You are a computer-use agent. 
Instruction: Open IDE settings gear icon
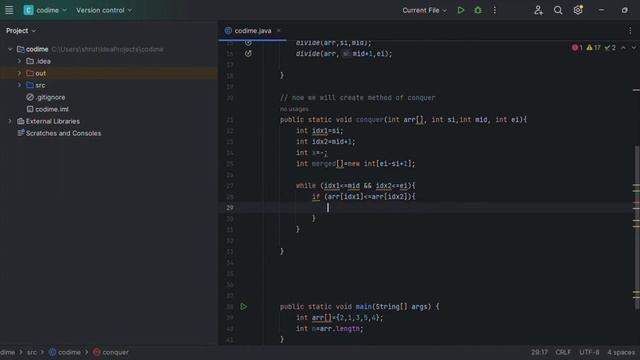[578, 10]
